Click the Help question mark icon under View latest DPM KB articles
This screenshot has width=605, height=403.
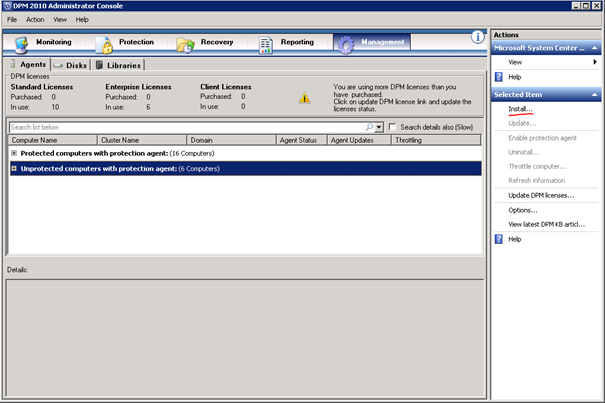click(499, 239)
